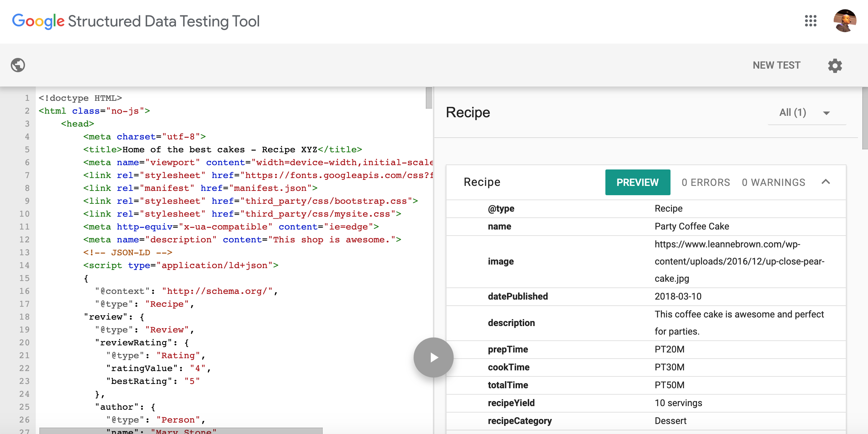The image size is (868, 434).
Task: Run test with play button
Action: coord(433,357)
